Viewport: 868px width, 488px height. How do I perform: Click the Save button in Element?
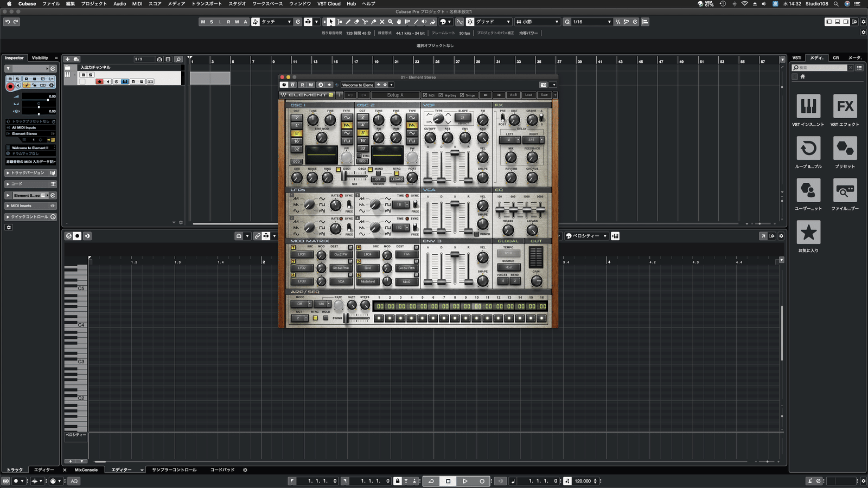click(544, 95)
